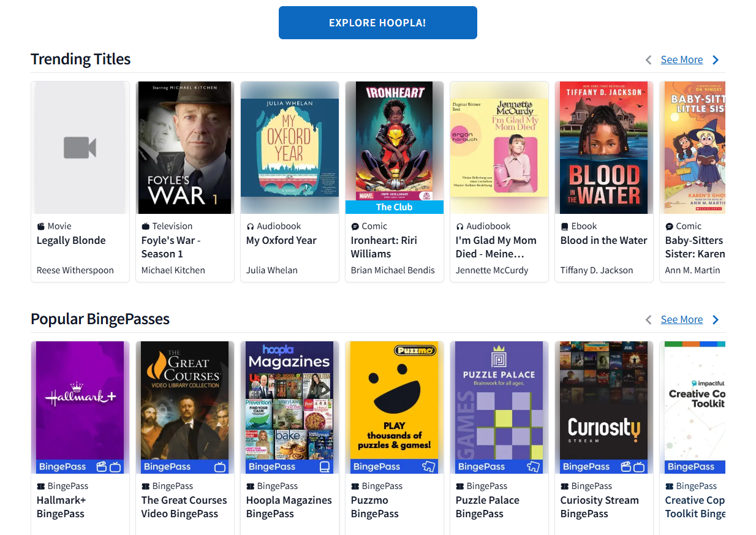Open My Oxford Year cover image
Image resolution: width=756 pixels, height=535 pixels.
tap(290, 148)
